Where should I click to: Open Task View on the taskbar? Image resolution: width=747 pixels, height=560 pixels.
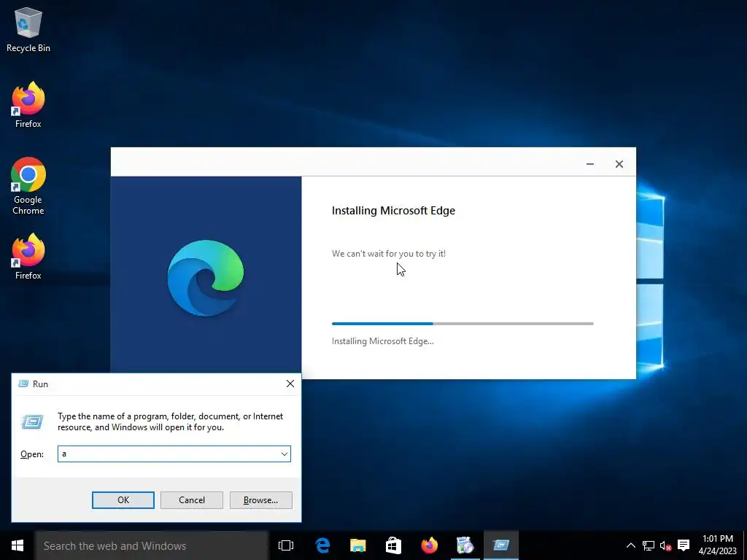[286, 545]
